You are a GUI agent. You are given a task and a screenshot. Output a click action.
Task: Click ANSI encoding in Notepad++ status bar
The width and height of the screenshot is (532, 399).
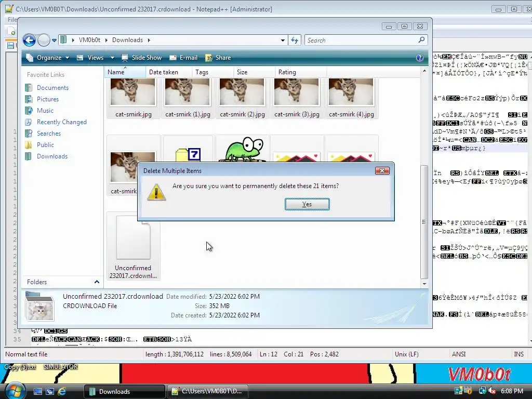(459, 354)
